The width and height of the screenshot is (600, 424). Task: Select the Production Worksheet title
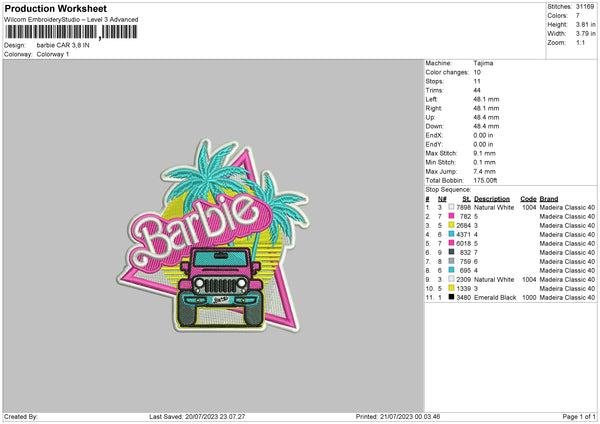[x=55, y=8]
